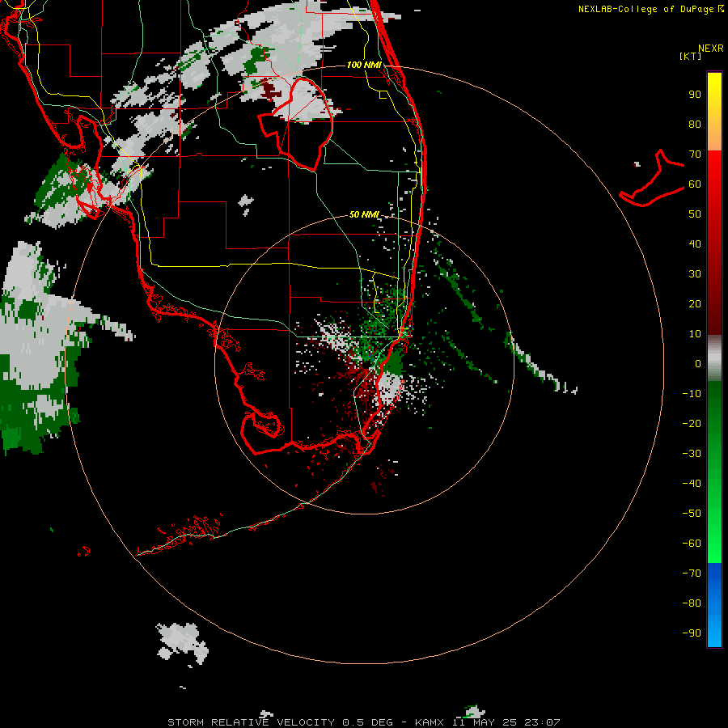Click the gray zero-velocity segment of color bar
This screenshot has height=728, width=728.
coord(714,358)
